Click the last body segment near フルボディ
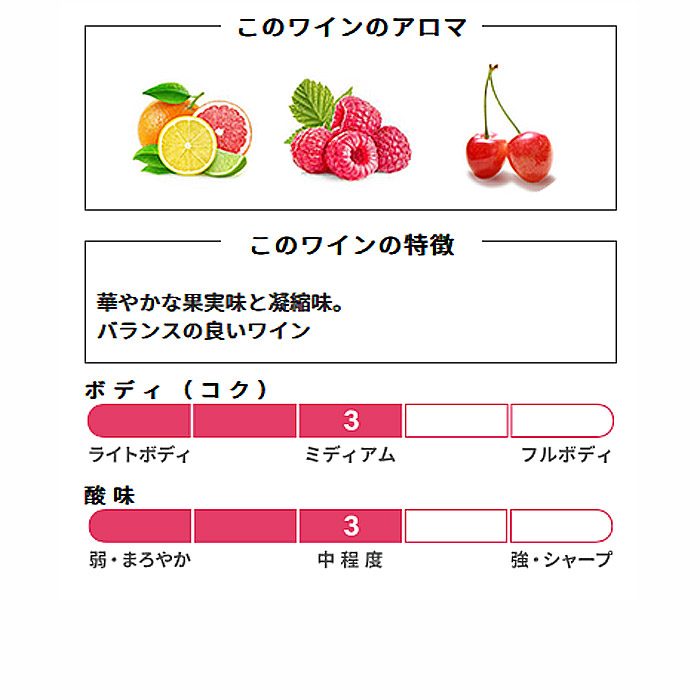 [x=562, y=421]
